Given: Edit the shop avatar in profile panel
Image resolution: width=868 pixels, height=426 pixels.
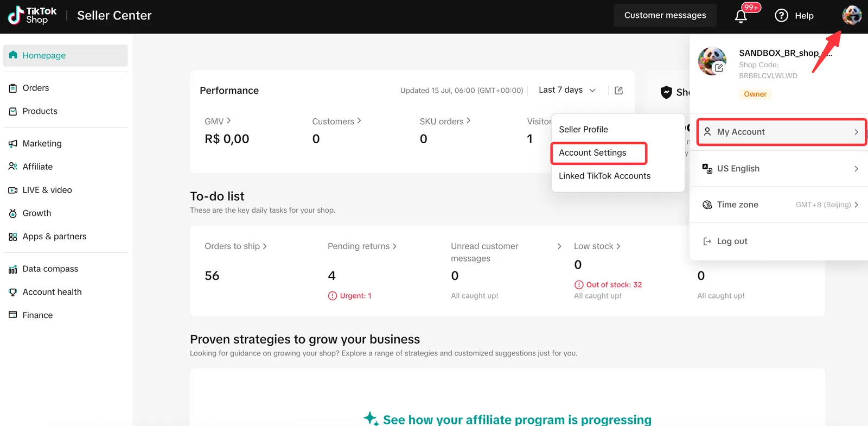Looking at the screenshot, I should (719, 68).
